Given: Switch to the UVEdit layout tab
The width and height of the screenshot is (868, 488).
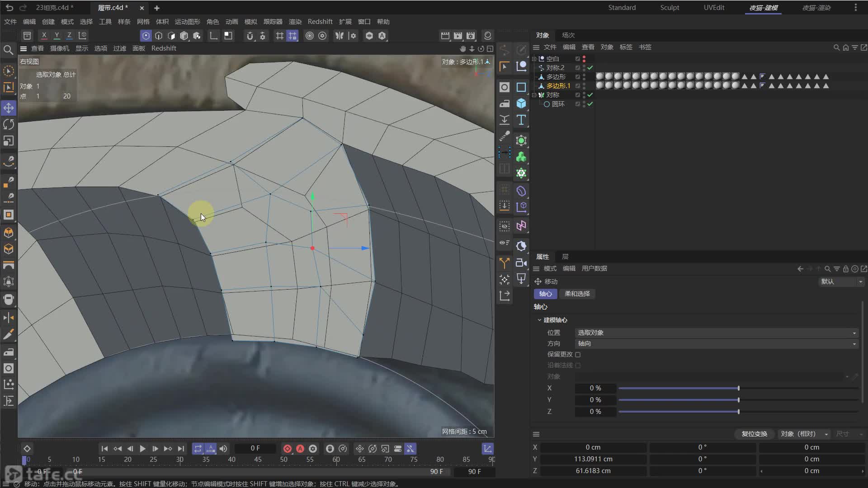Looking at the screenshot, I should tap(714, 8).
